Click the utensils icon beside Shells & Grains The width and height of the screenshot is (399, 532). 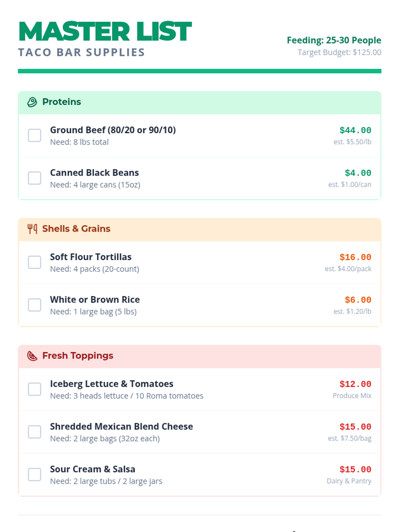coord(32,229)
